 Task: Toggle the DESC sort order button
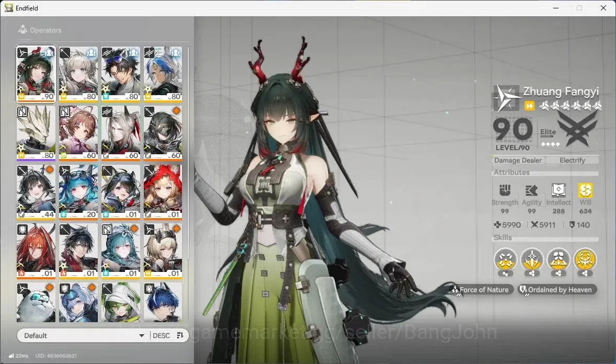point(161,335)
